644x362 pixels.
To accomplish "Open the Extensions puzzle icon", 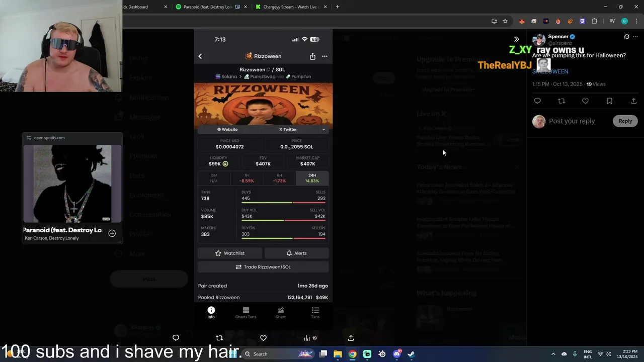I will click(594, 21).
